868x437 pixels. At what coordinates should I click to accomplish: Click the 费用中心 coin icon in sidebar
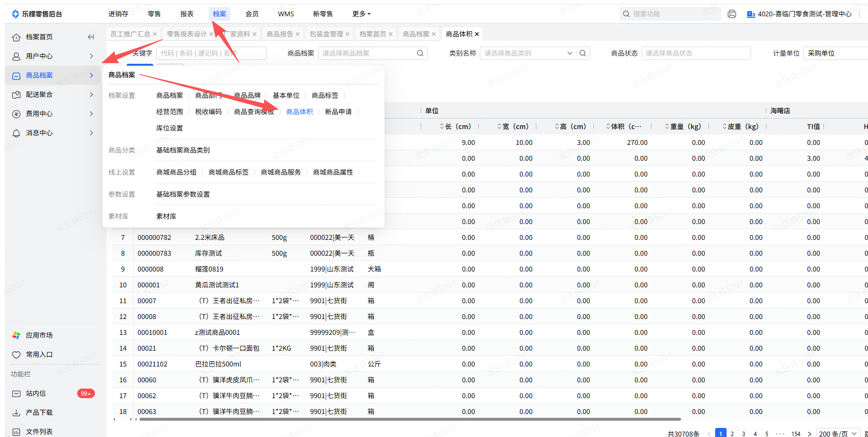point(16,114)
